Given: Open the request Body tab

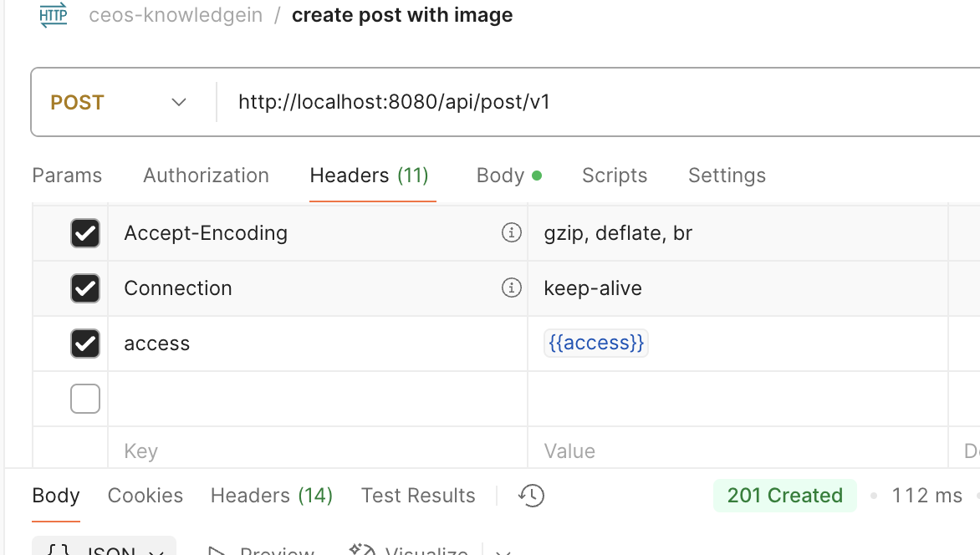Looking at the screenshot, I should (508, 176).
